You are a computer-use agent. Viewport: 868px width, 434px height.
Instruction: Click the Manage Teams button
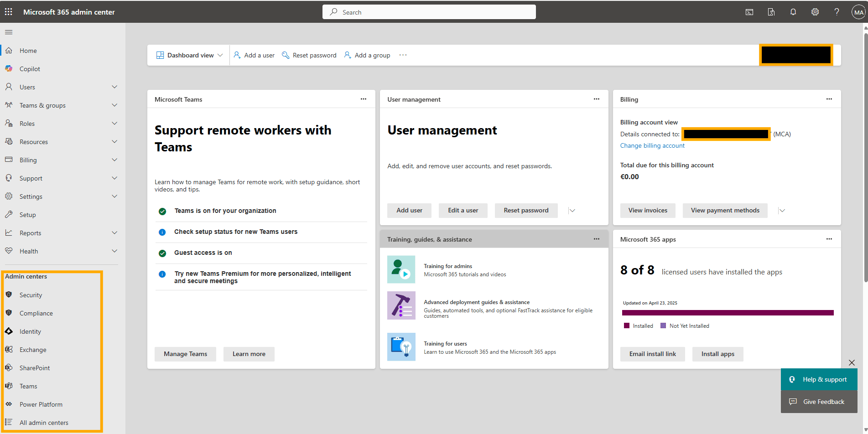pos(185,354)
